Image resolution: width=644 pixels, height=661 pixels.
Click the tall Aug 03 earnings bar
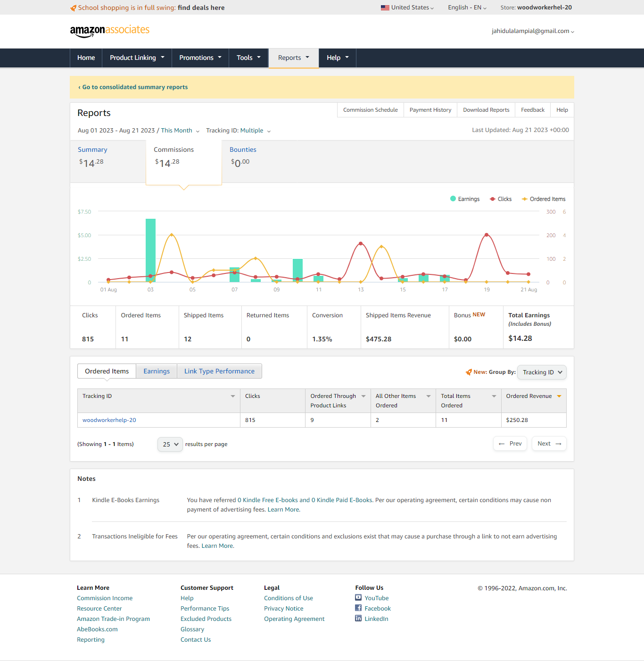click(150, 250)
